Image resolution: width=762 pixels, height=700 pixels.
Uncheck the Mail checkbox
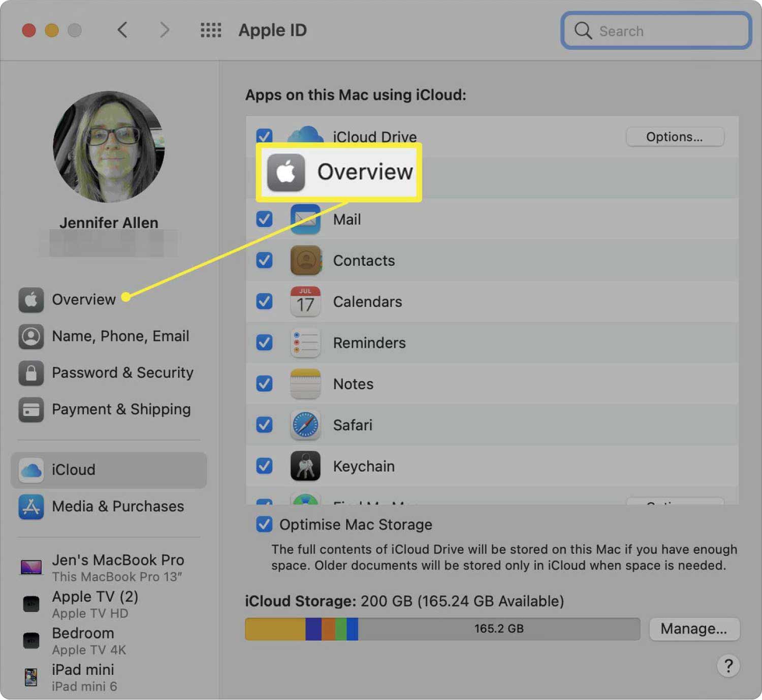(264, 219)
